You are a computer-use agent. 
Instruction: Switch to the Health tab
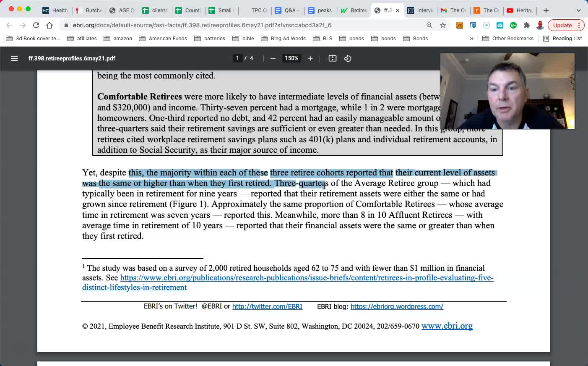coord(55,10)
